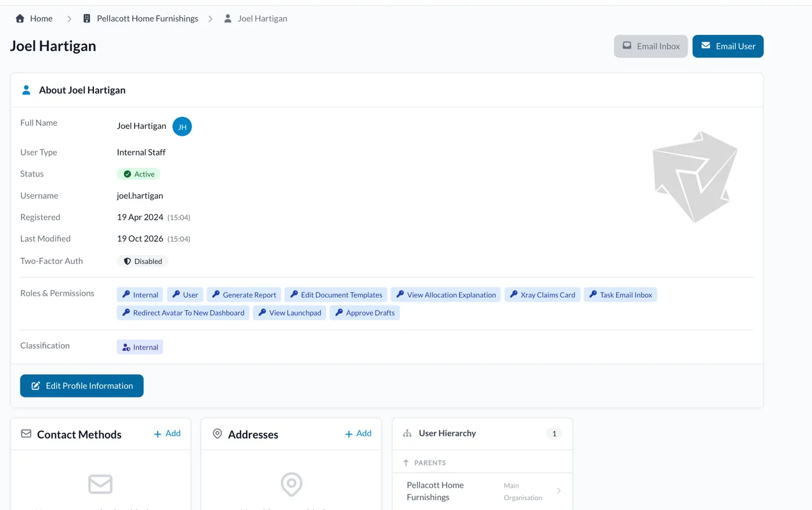The image size is (812, 510).
Task: Click the Xray Claims Card permission tag
Action: 542,295
